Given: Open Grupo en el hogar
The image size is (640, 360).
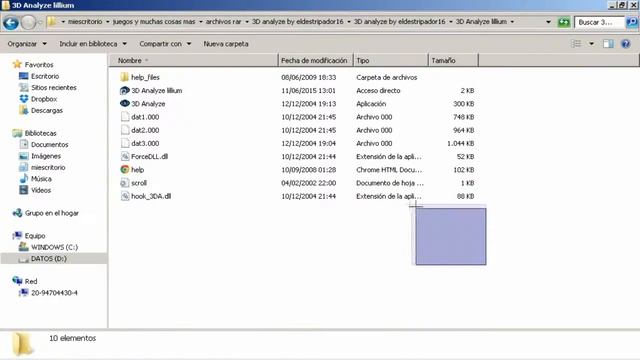Looking at the screenshot, I should point(51,213).
